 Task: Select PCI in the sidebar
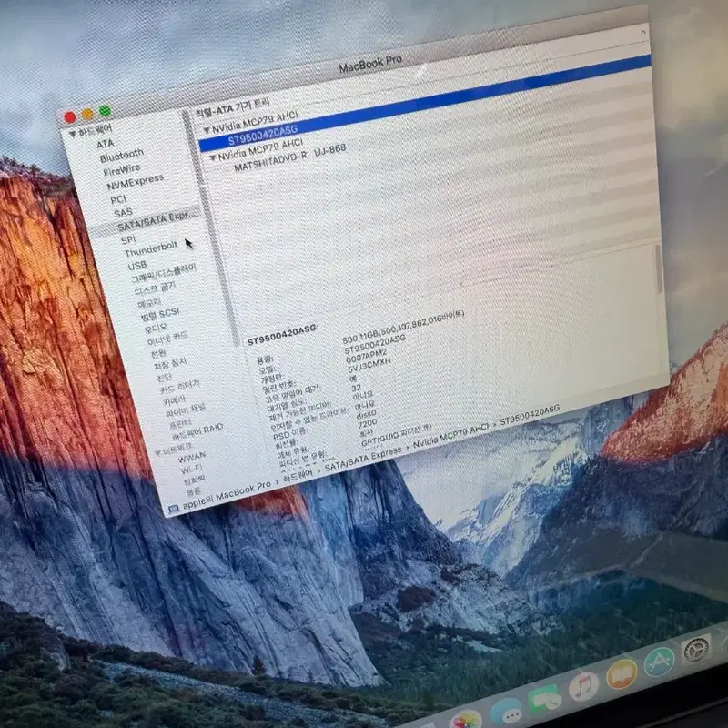point(118,199)
